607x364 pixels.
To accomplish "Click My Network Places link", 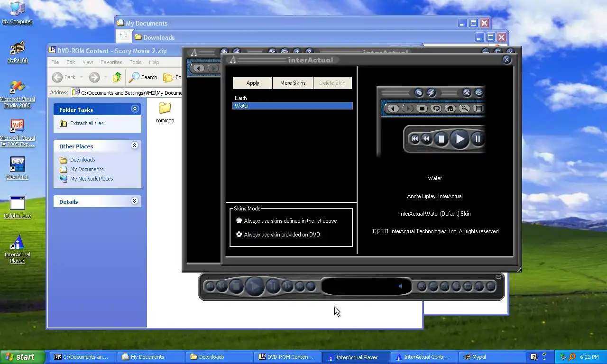I will tap(92, 179).
